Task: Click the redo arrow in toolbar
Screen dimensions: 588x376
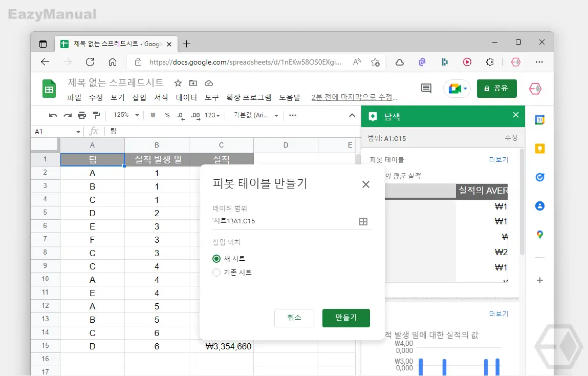Action: (x=68, y=115)
